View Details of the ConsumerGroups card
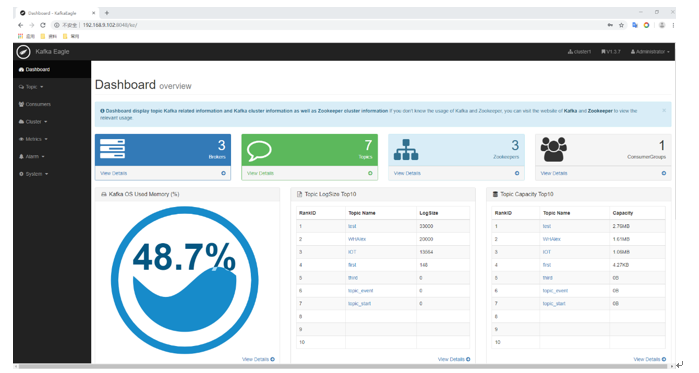The image size is (699, 373). click(x=554, y=173)
